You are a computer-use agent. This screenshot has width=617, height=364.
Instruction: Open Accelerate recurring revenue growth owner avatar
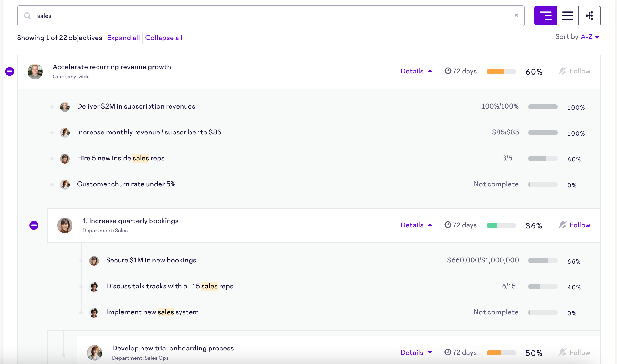coord(35,72)
